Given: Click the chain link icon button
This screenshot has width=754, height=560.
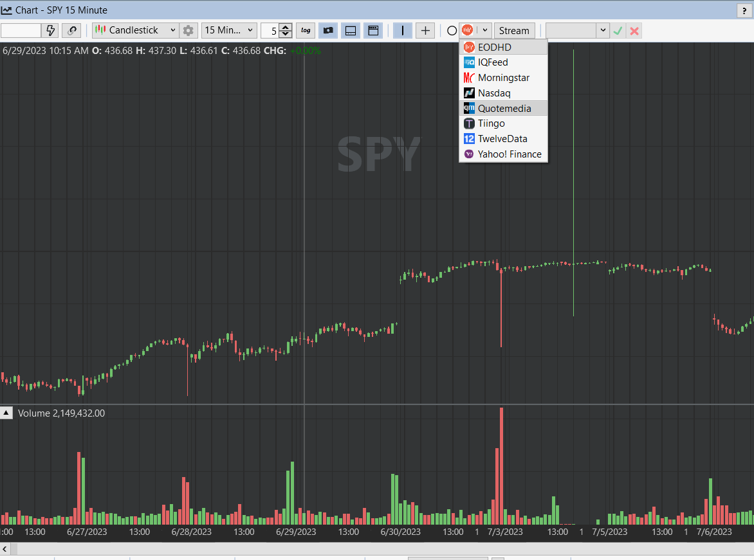Looking at the screenshot, I should 71,31.
